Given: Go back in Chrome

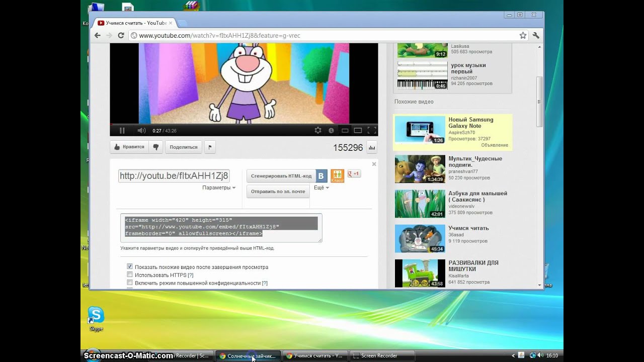Looking at the screenshot, I should pos(98,35).
